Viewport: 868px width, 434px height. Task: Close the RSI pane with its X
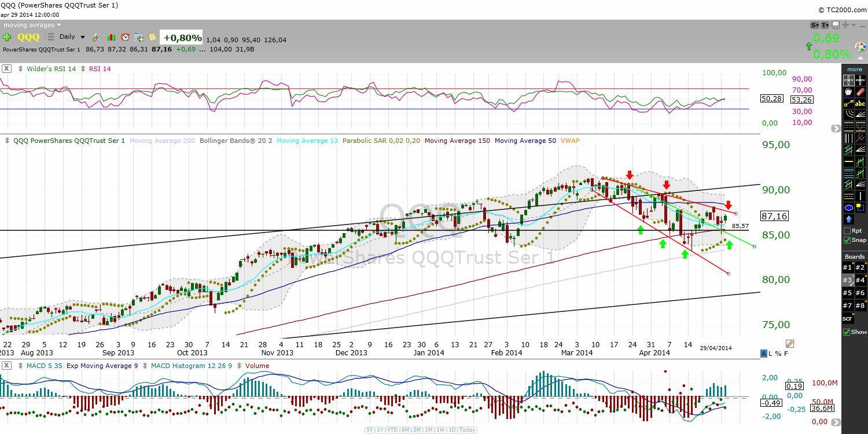pyautogui.click(x=6, y=68)
